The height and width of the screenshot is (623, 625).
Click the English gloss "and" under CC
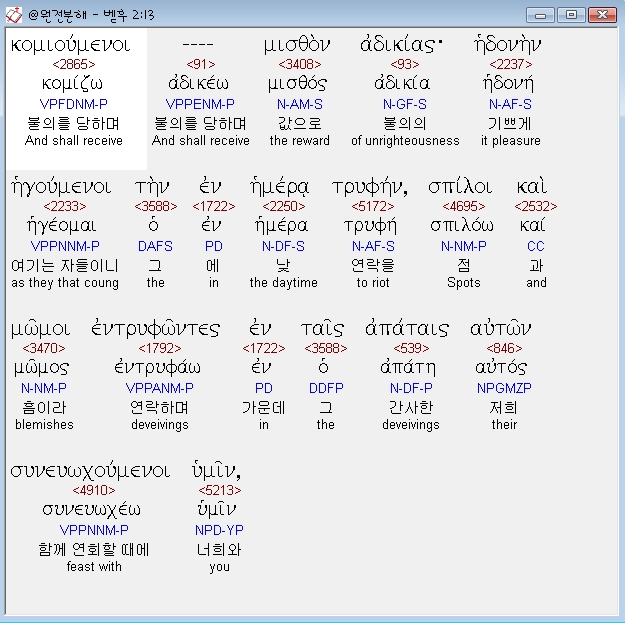536,283
